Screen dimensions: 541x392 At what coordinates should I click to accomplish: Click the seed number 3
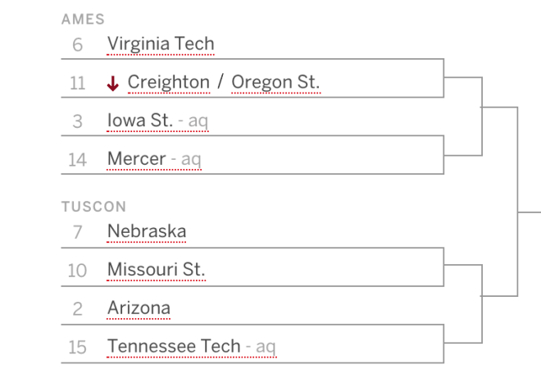tap(77, 121)
